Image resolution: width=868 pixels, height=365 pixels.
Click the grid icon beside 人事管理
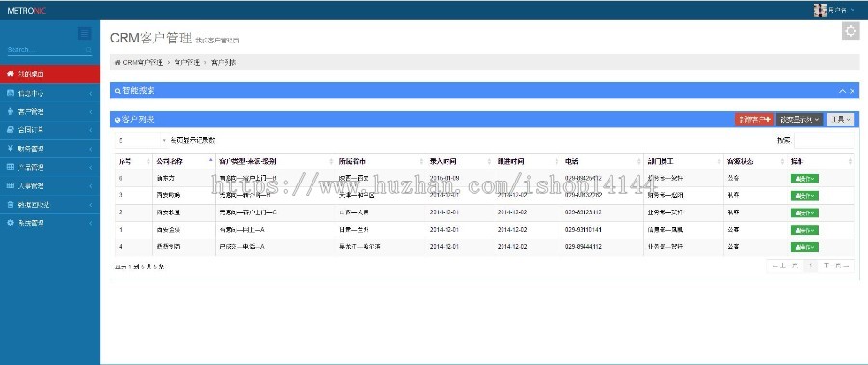pyautogui.click(x=10, y=185)
